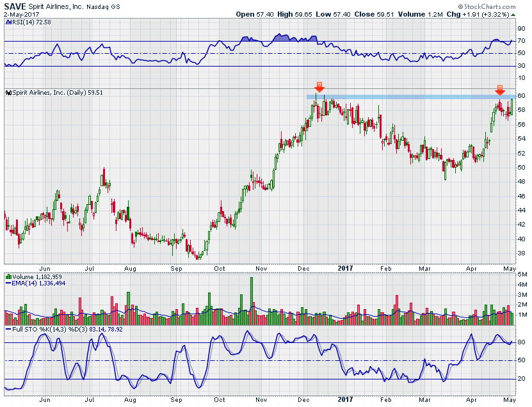532x407 pixels.
Task: Click the green Volume bars legend icon
Action: click(7, 276)
